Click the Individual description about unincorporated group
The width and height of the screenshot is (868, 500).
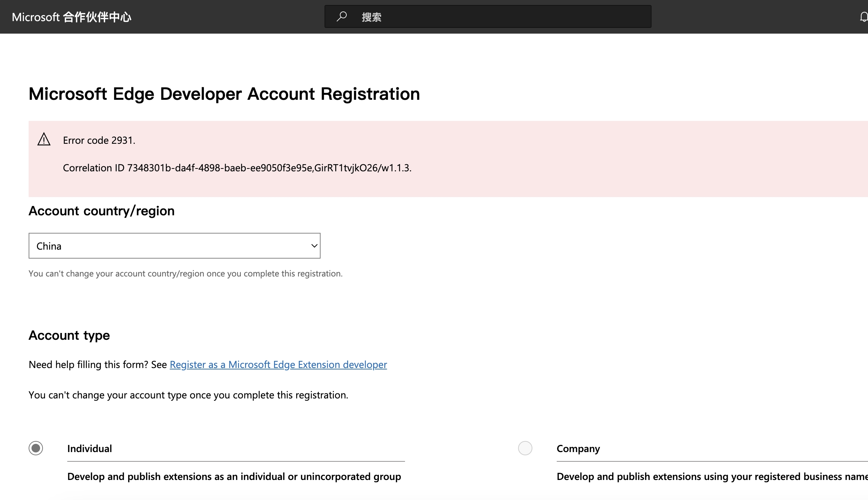[234, 476]
